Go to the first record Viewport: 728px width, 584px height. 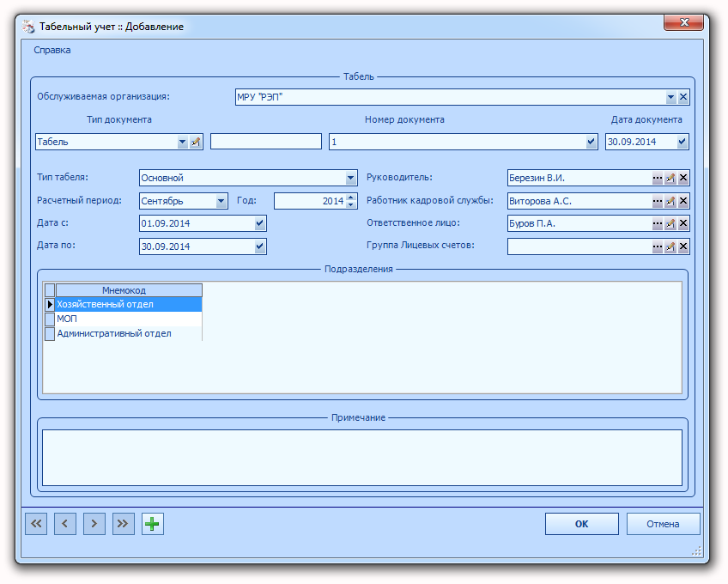tap(36, 524)
